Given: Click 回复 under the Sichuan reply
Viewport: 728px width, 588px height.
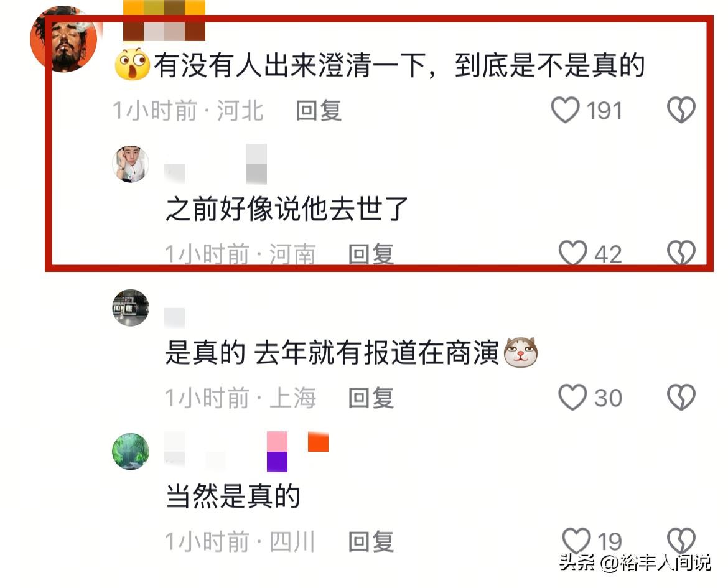Looking at the screenshot, I should tap(371, 541).
